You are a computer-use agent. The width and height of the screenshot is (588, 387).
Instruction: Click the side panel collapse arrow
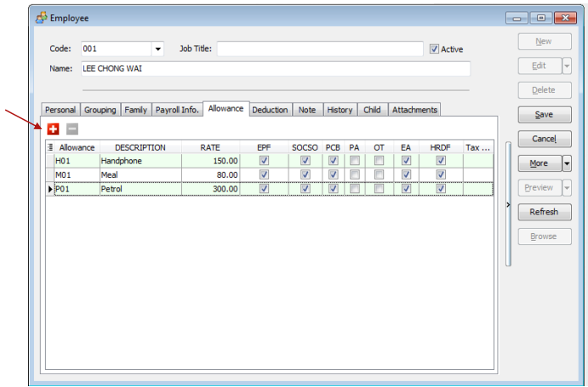pos(508,205)
